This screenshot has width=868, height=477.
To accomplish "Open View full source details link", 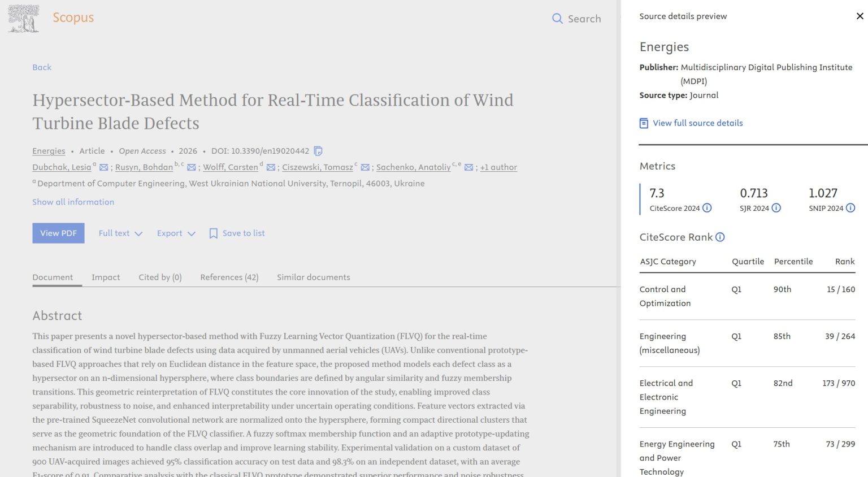I will (697, 123).
